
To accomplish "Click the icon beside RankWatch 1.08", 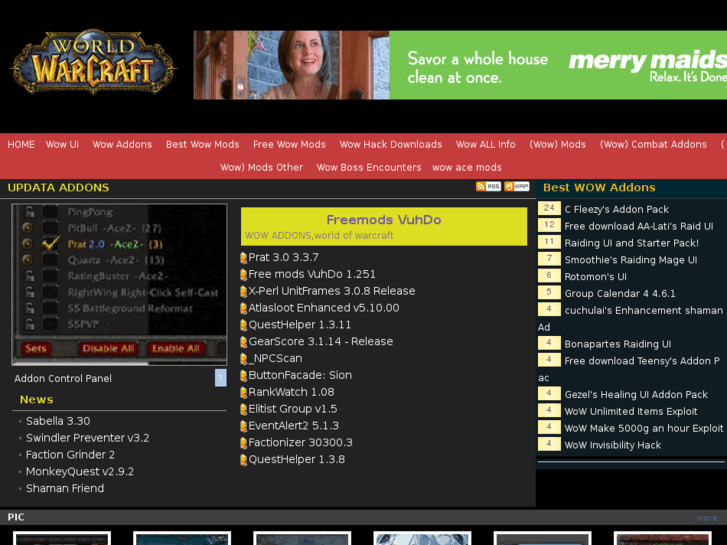I will point(243,392).
